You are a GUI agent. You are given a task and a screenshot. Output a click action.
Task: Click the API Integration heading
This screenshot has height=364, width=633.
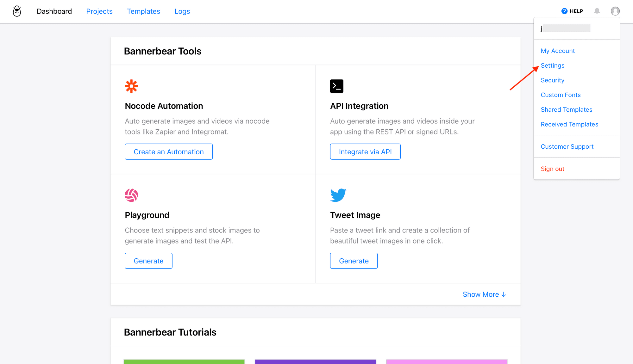tap(359, 106)
